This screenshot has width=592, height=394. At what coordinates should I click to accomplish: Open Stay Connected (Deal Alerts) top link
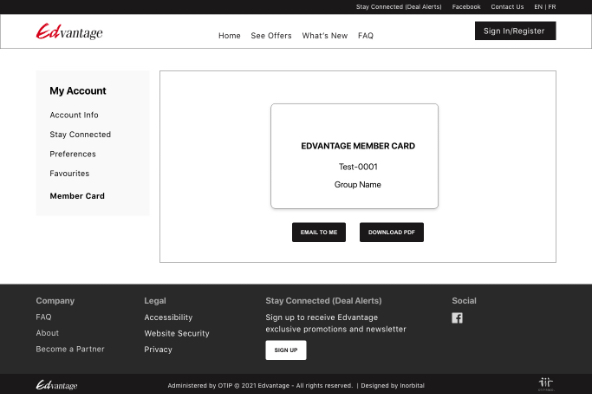pyautogui.click(x=398, y=7)
